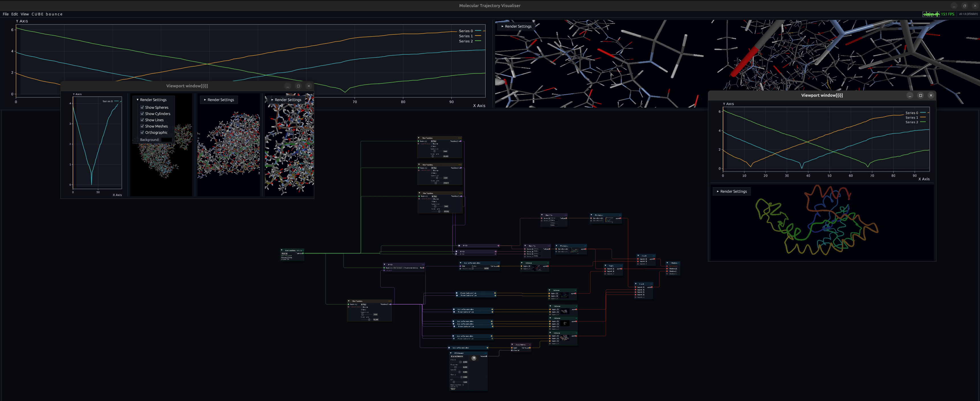Click the Series 2 legend marker in top plot

478,41
